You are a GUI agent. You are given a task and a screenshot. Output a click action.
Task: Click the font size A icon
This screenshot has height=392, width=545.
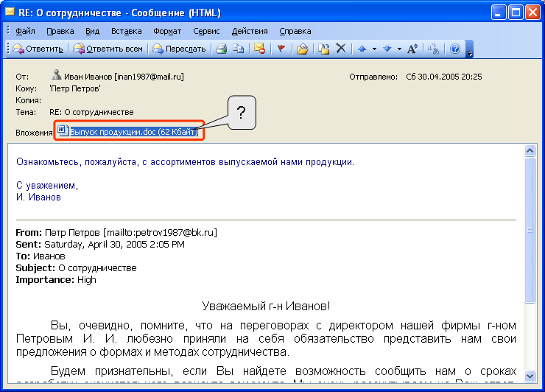point(412,49)
